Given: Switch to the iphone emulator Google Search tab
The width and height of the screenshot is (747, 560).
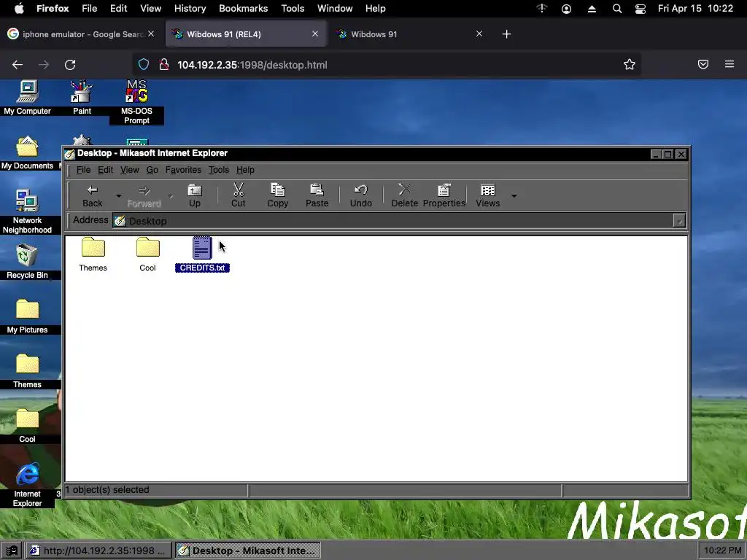Looking at the screenshot, I should pyautogui.click(x=81, y=34).
